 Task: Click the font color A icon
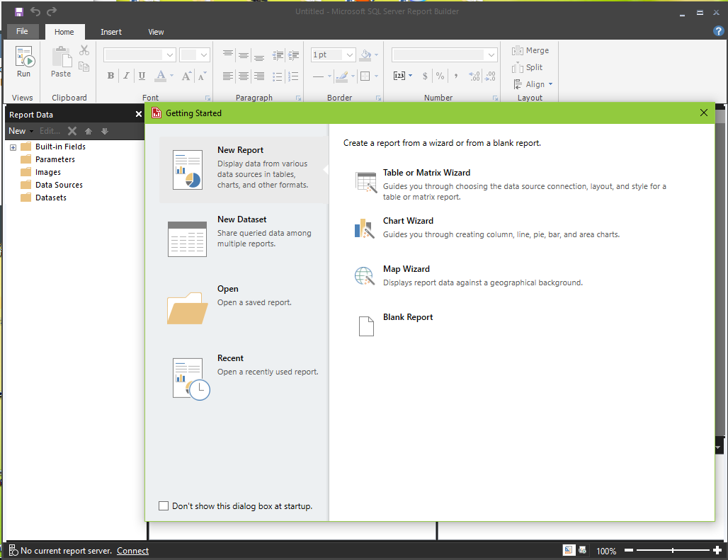point(161,76)
